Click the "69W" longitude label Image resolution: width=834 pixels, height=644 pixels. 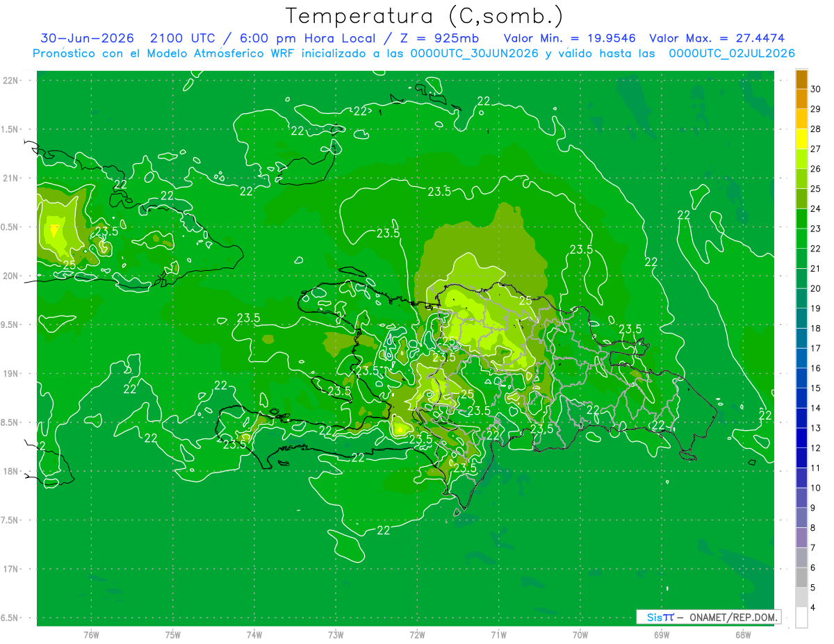(661, 634)
